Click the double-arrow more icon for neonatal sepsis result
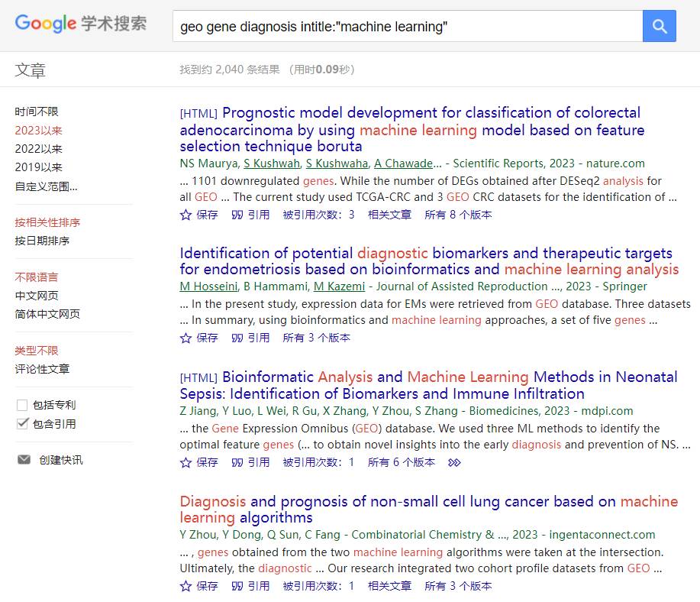Image resolution: width=700 pixels, height=602 pixels. coord(454,462)
